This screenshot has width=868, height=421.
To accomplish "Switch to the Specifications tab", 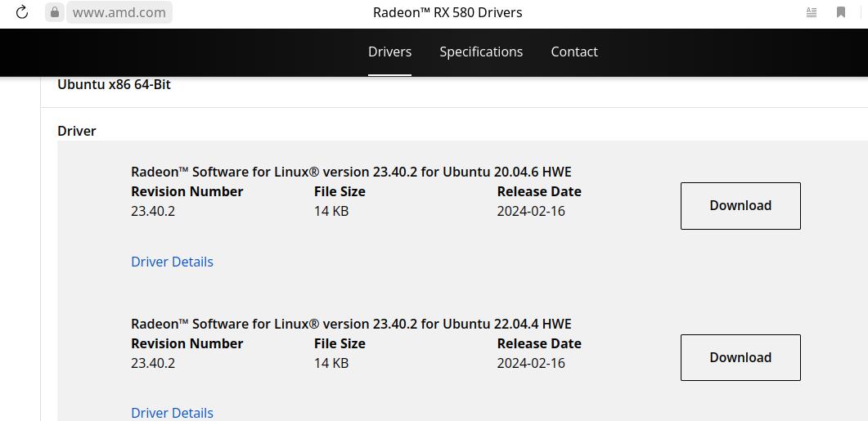I will pos(481,52).
